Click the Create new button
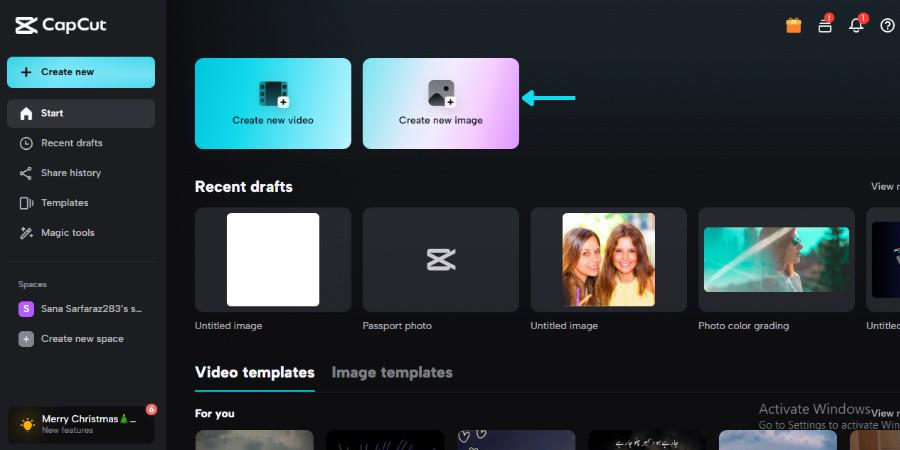The image size is (900, 450). 81,72
